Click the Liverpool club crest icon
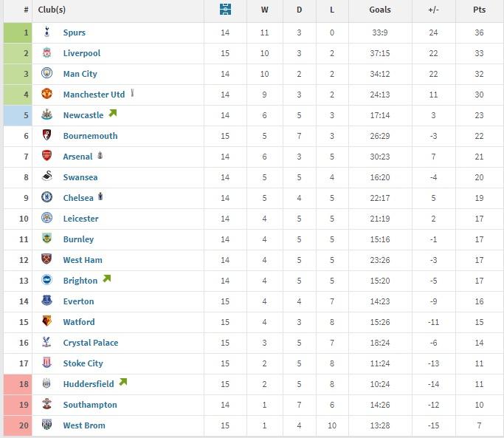504x438 pixels. (47, 52)
